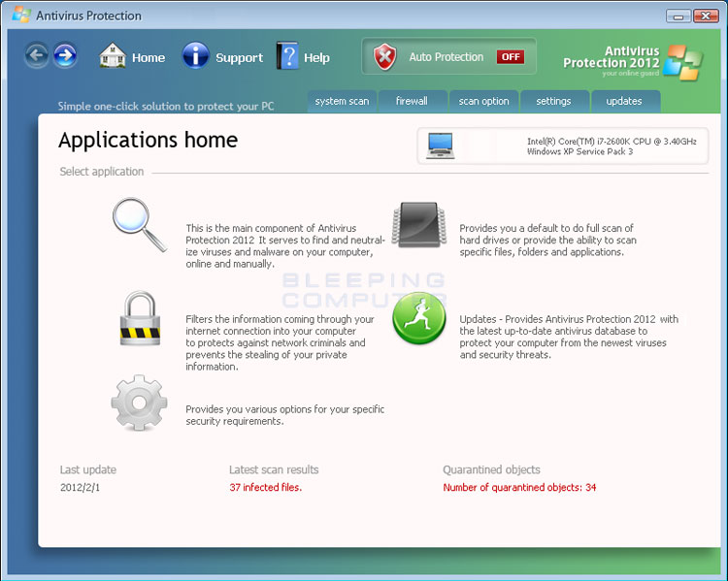Click the Windows XP Service Pack 3 text
728x581 pixels.
pyautogui.click(x=579, y=151)
